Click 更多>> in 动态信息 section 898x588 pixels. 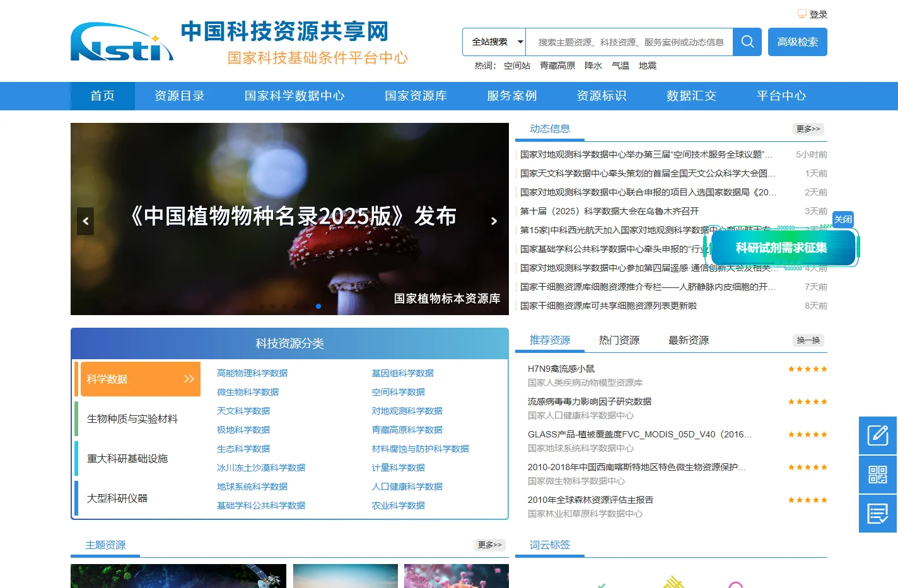pyautogui.click(x=808, y=129)
